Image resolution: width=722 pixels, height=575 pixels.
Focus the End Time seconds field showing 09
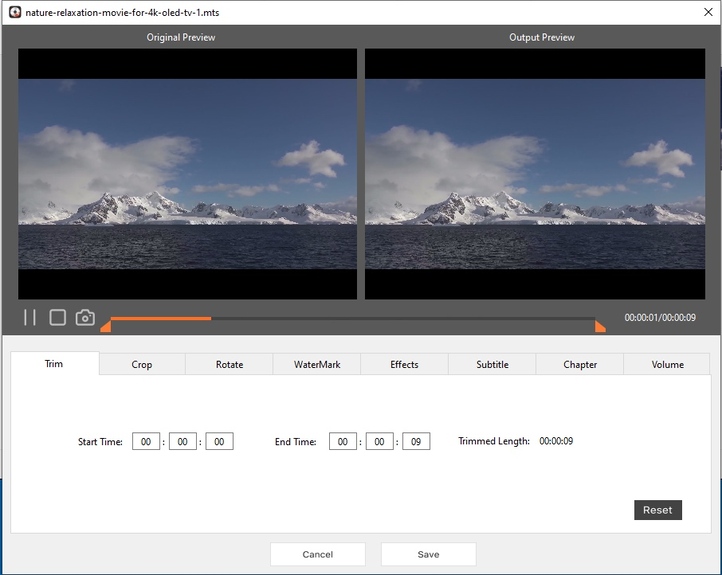coord(416,441)
